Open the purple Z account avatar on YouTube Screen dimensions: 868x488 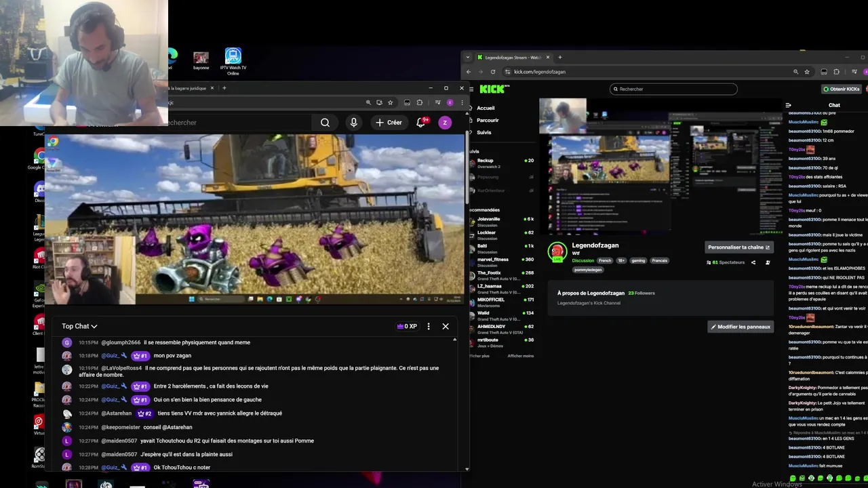point(445,123)
